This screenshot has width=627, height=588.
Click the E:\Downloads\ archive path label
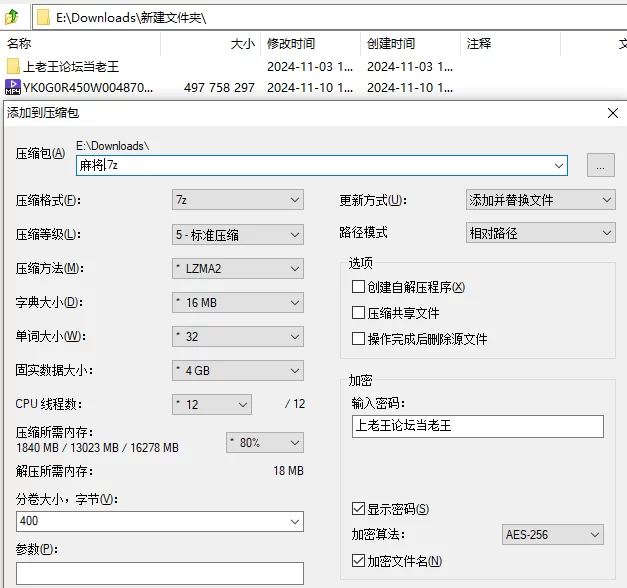113,146
